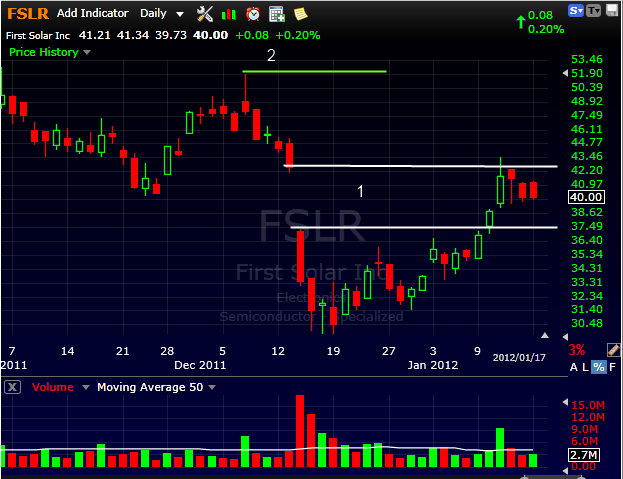This screenshot has width=623, height=479.
Task: Add a note with the yellow sticky note icon
Action: tap(300, 14)
